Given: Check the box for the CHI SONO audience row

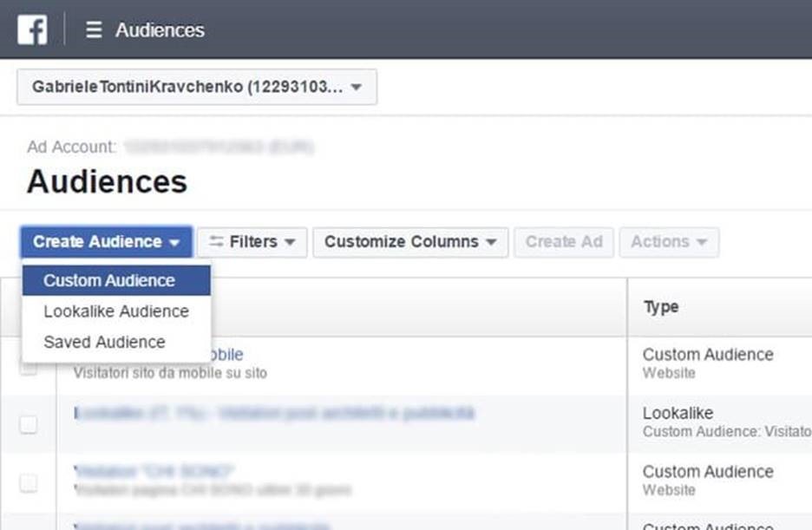Looking at the screenshot, I should pos(29,483).
